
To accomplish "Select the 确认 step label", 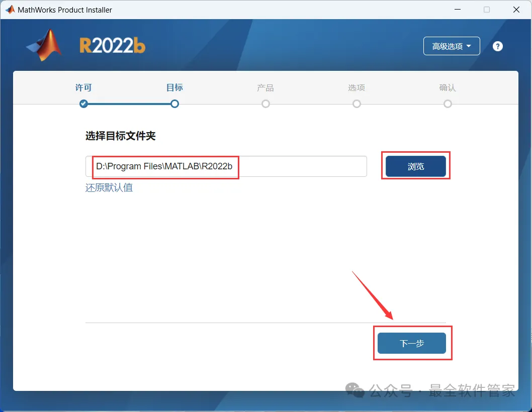I will (447, 88).
